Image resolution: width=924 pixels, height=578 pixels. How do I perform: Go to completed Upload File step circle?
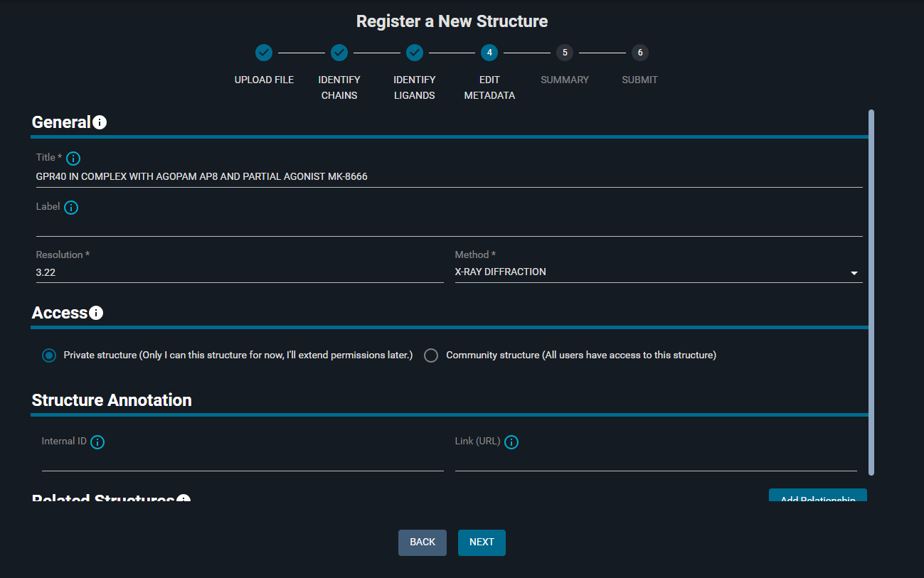264,53
